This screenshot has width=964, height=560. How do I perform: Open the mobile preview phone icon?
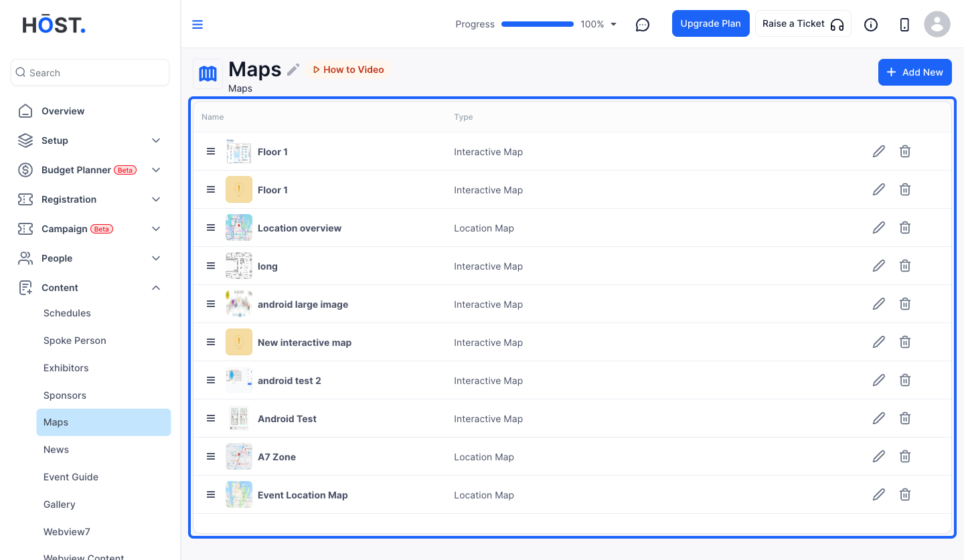[x=904, y=25]
